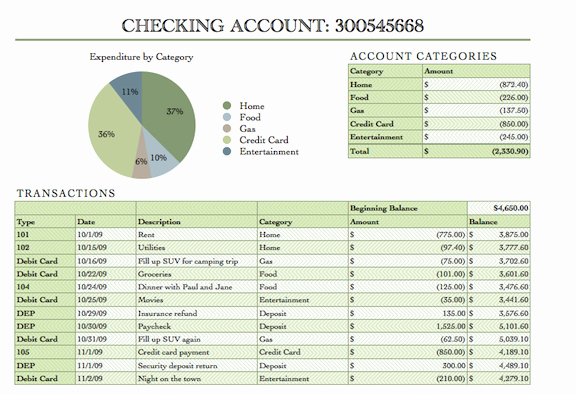The width and height of the screenshot is (576, 394).
Task: Click the Transactions heading
Action: coord(66,193)
